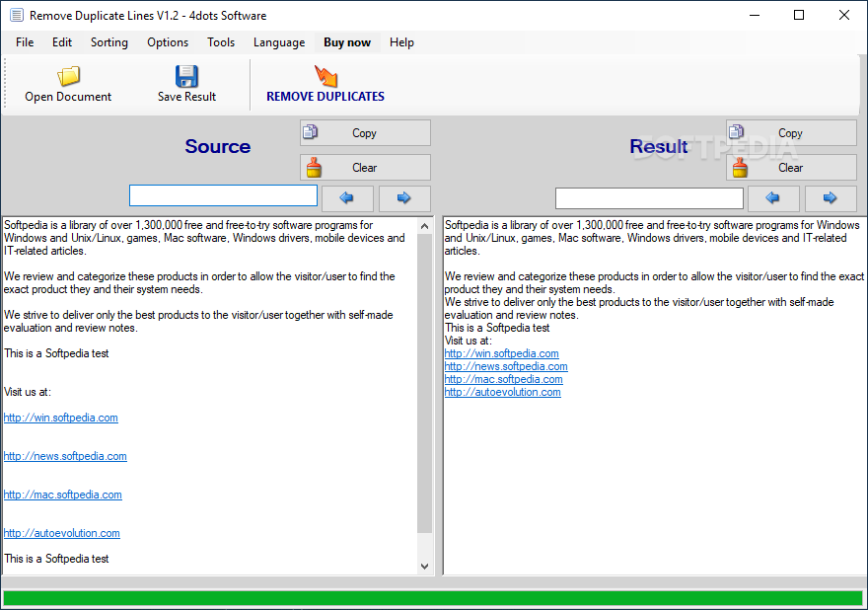Click the Result previous (left arrow) search button
This screenshot has height=610, width=868.
[773, 197]
